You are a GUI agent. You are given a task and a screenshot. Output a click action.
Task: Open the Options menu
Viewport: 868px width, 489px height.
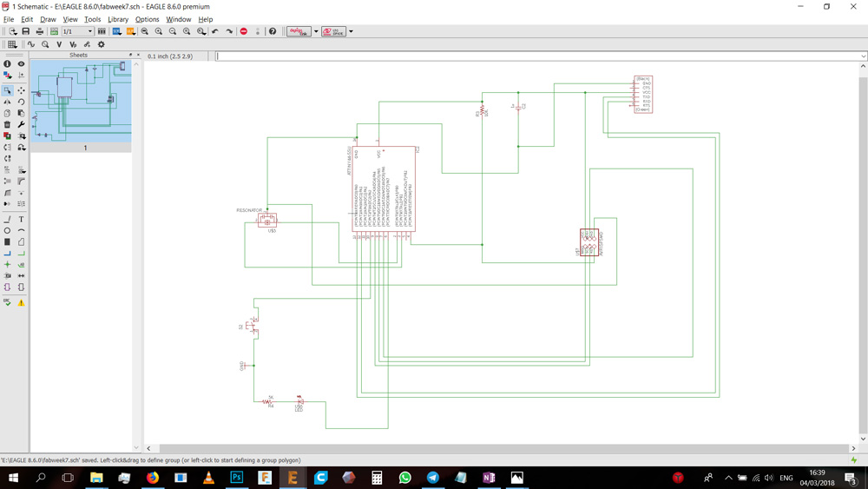point(148,19)
